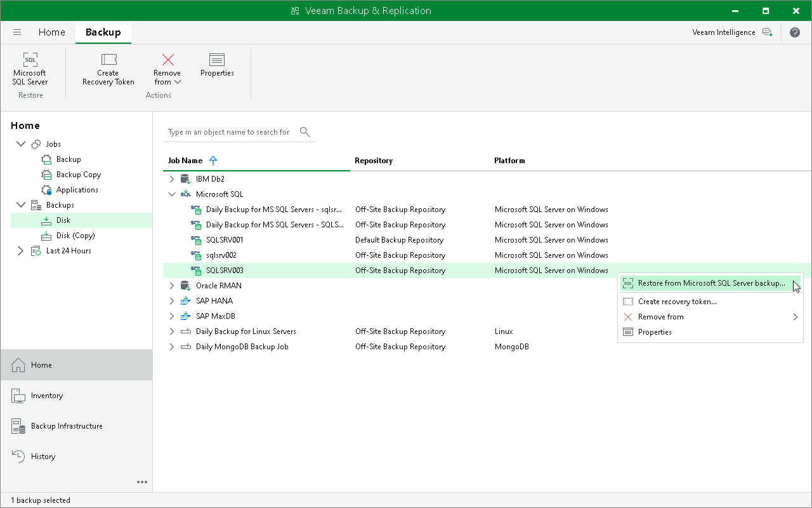
Task: Open the Home navigation view
Action: pyautogui.click(x=76, y=365)
